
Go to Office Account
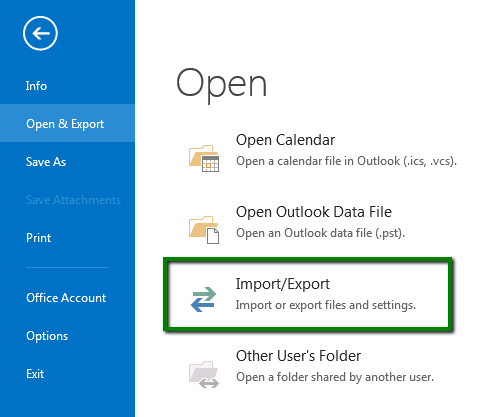tap(67, 298)
